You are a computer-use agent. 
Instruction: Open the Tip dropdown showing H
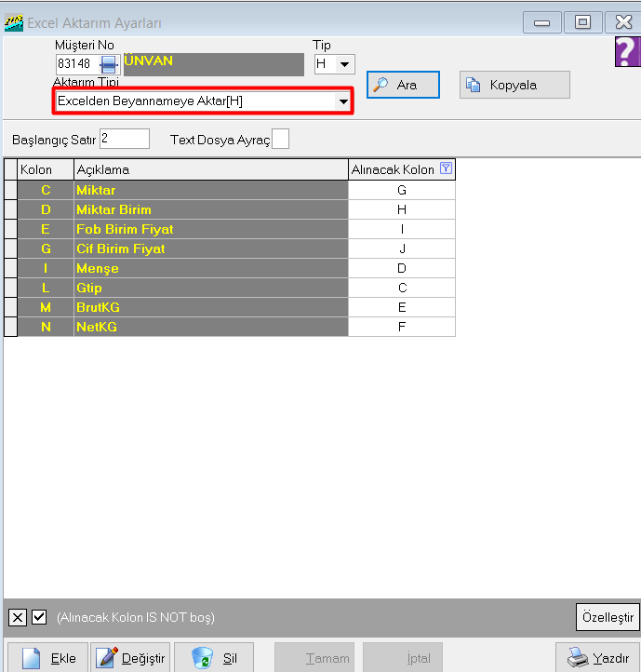(x=344, y=64)
